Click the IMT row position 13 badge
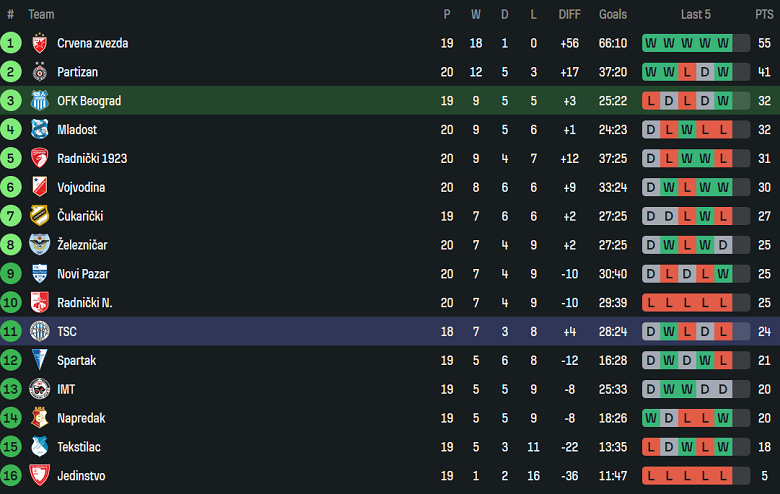The height and width of the screenshot is (494, 780). tap(11, 389)
